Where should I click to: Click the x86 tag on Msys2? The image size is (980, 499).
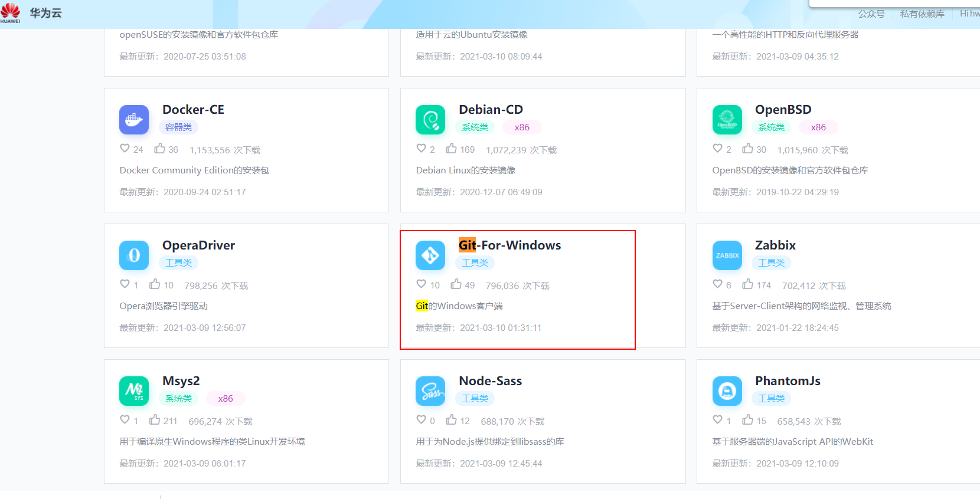[226, 399]
